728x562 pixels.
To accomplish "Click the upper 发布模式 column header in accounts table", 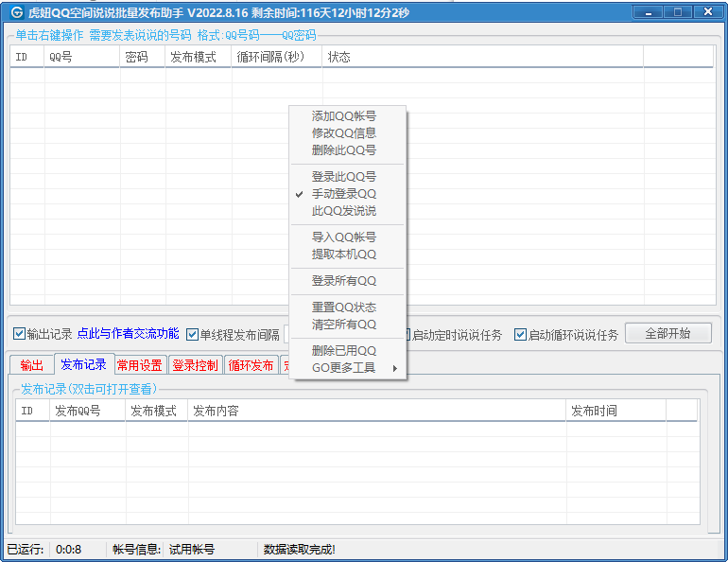I will click(199, 57).
